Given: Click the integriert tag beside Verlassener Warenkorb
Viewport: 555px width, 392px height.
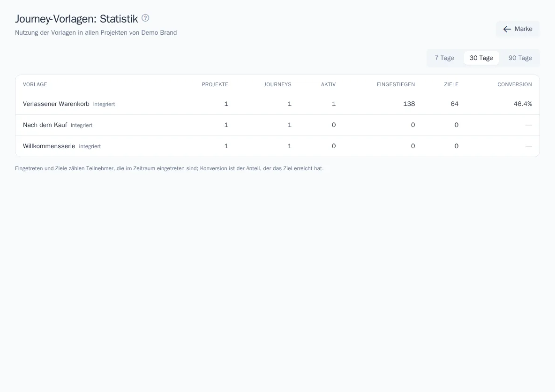Looking at the screenshot, I should click(104, 104).
